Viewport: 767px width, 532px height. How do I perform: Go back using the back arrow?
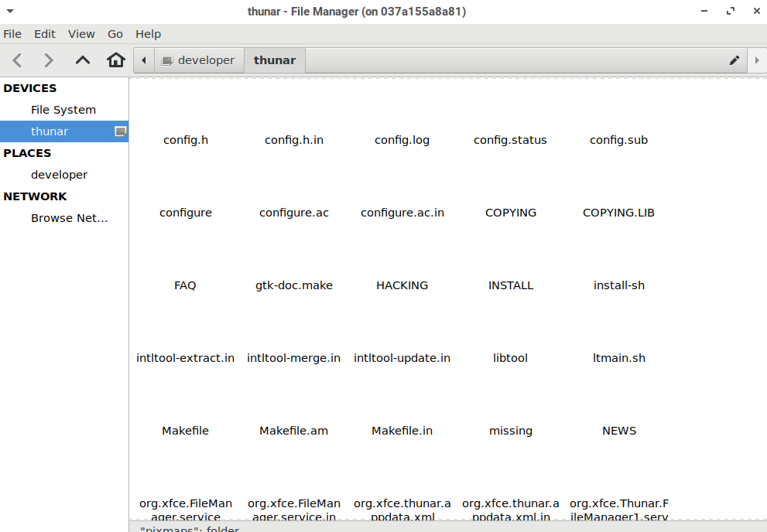pyautogui.click(x=18, y=60)
